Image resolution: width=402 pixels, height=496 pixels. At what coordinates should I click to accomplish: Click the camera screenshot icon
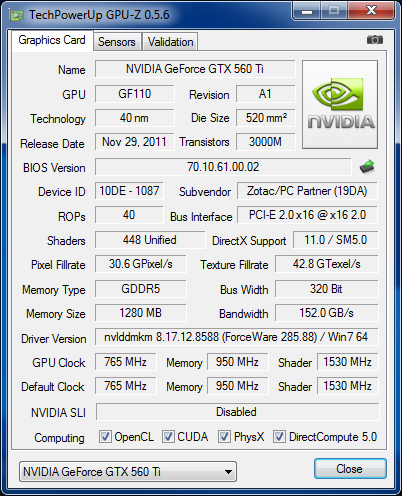375,40
